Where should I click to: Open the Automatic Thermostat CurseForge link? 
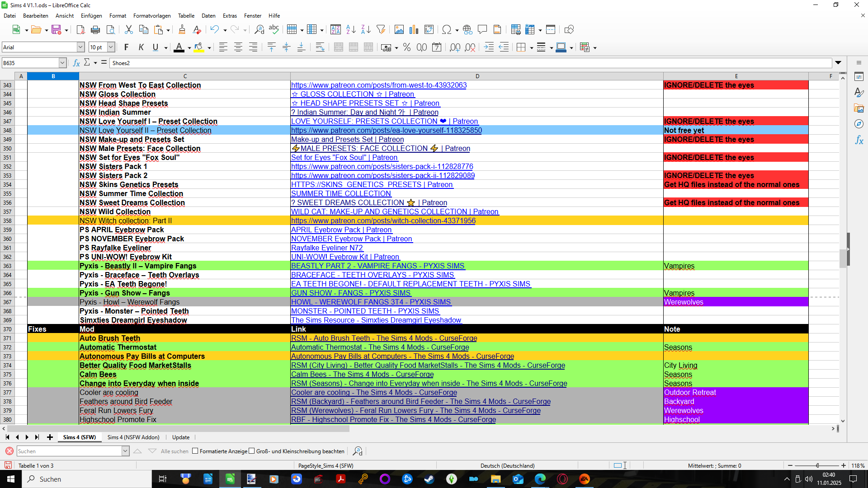tap(380, 347)
